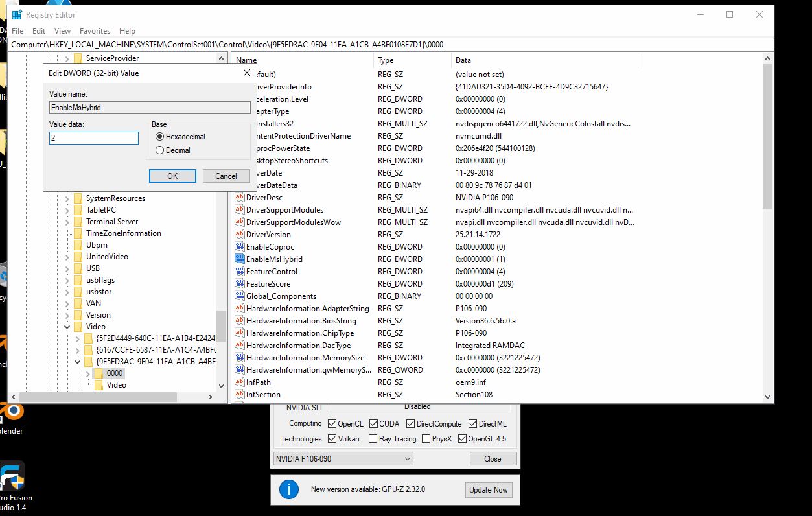Open the Edit menu

click(39, 31)
